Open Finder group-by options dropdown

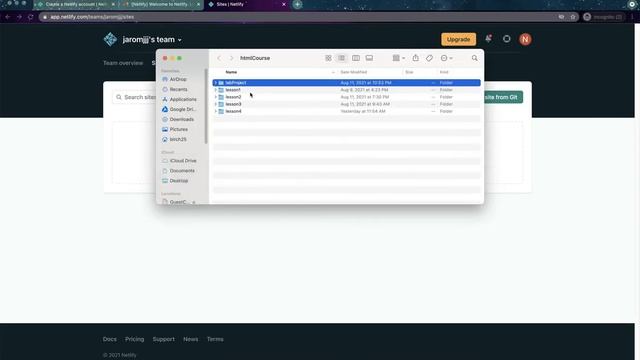click(x=398, y=58)
